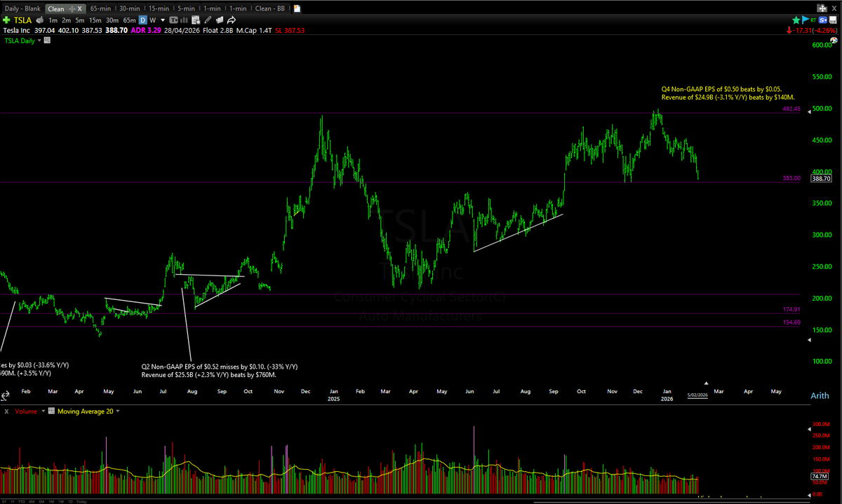Click the grid icon beside TSLA Daily
842x504 pixels.
coord(47,41)
